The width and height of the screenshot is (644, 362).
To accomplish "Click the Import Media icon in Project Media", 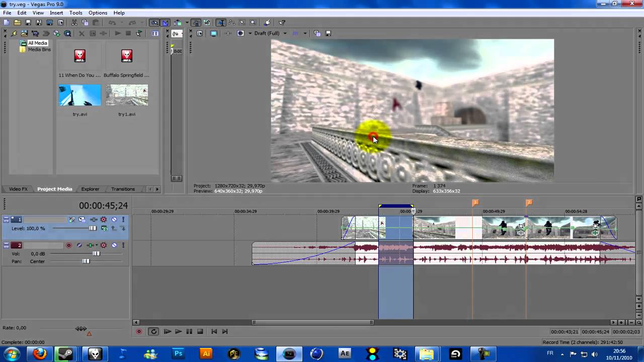I will tap(24, 34).
